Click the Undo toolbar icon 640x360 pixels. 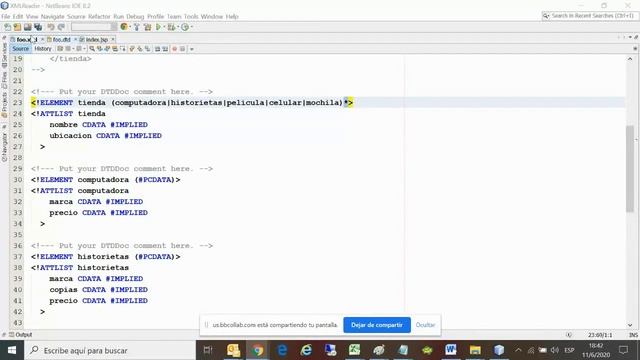(51, 27)
